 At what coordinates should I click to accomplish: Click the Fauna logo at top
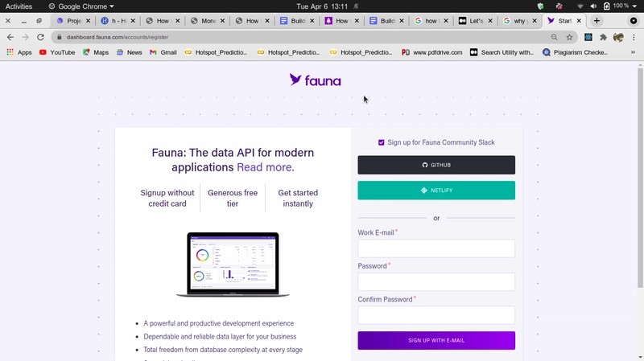pyautogui.click(x=315, y=80)
